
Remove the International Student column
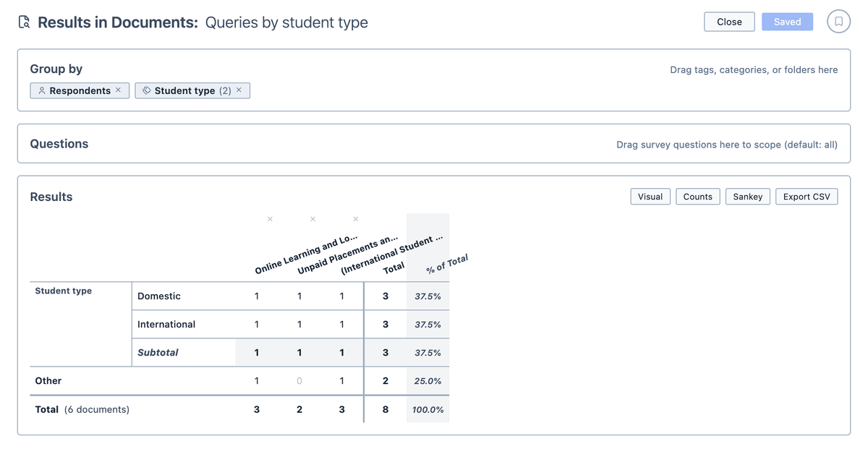pos(355,219)
